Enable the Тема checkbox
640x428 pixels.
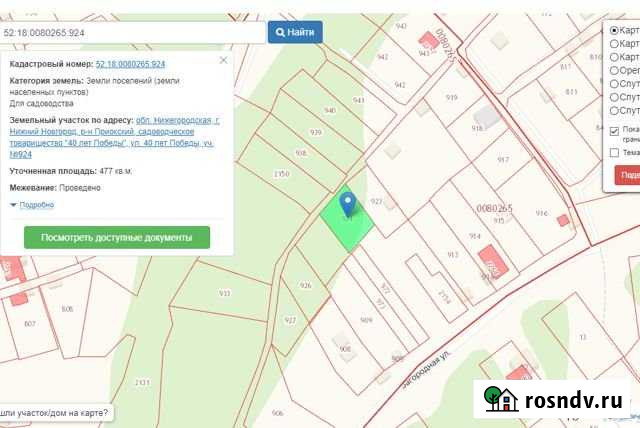coord(614,152)
